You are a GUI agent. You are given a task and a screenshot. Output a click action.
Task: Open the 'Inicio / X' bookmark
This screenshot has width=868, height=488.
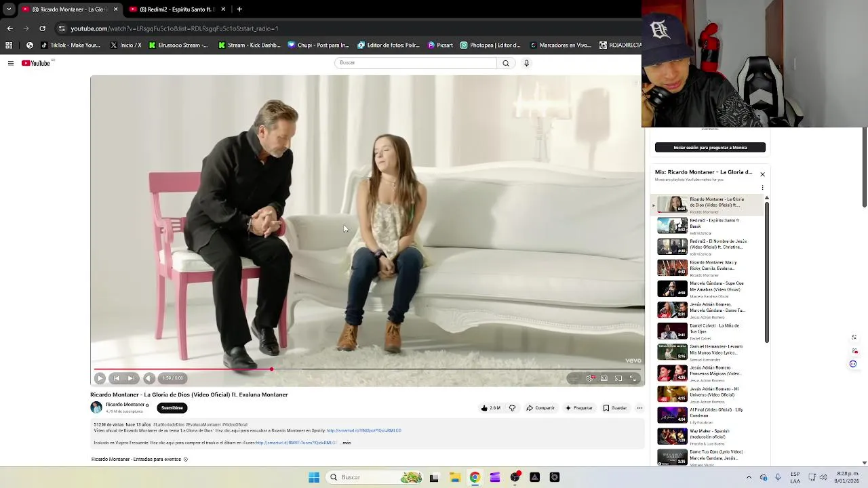(x=125, y=45)
